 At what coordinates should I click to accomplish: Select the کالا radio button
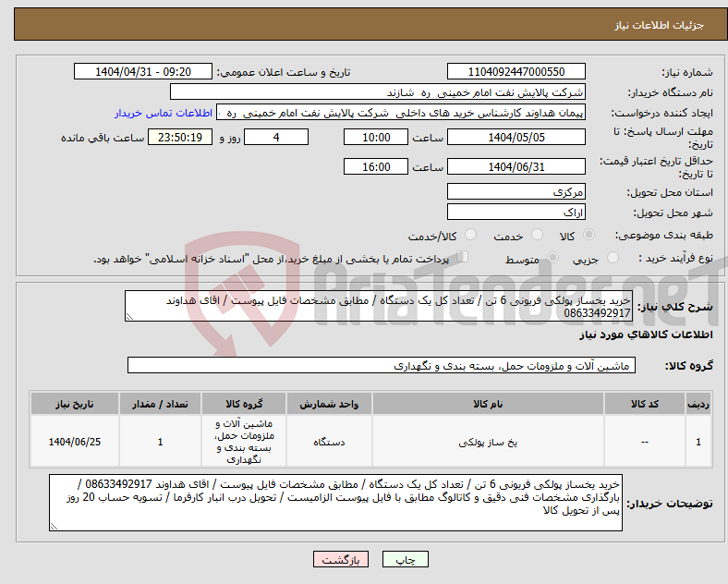588,235
